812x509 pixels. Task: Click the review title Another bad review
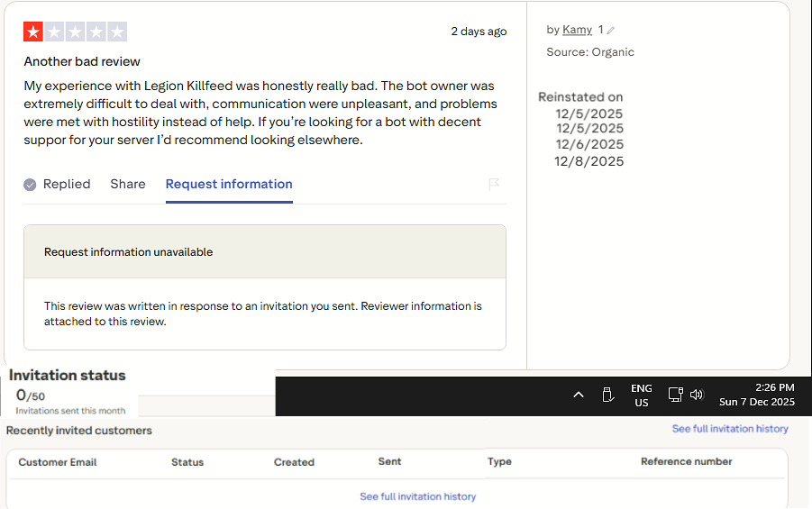tap(82, 61)
